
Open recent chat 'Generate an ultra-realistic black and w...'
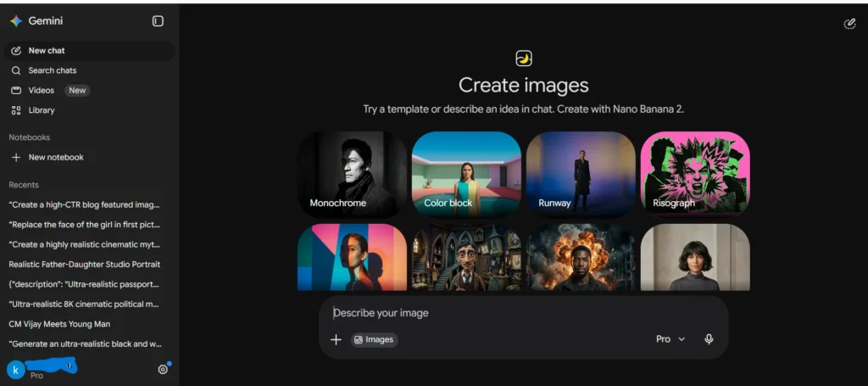[85, 344]
